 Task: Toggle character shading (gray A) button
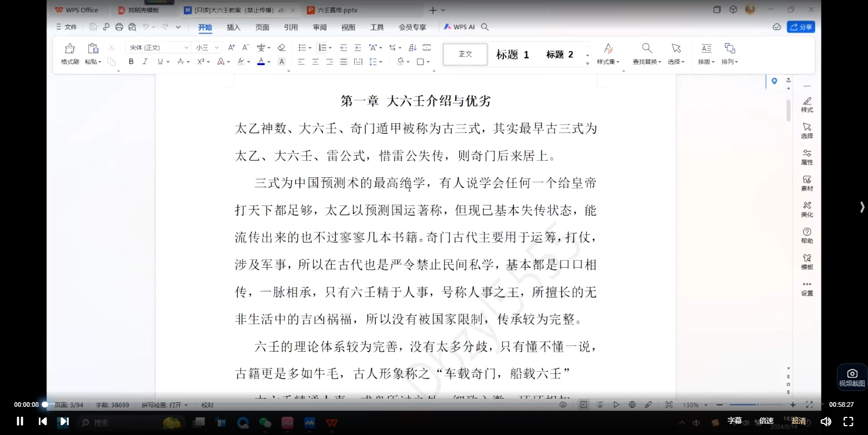(x=281, y=62)
